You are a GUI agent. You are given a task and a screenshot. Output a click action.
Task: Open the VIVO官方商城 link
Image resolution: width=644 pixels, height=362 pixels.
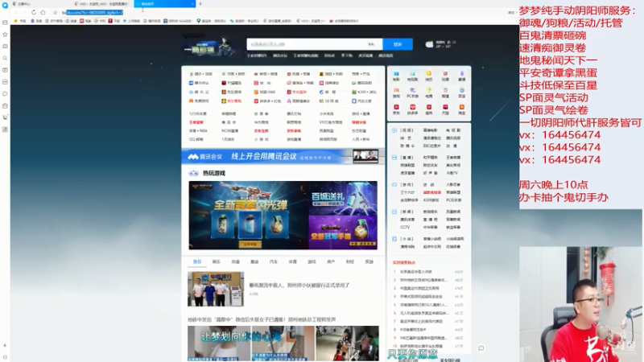pyautogui.click(x=331, y=122)
